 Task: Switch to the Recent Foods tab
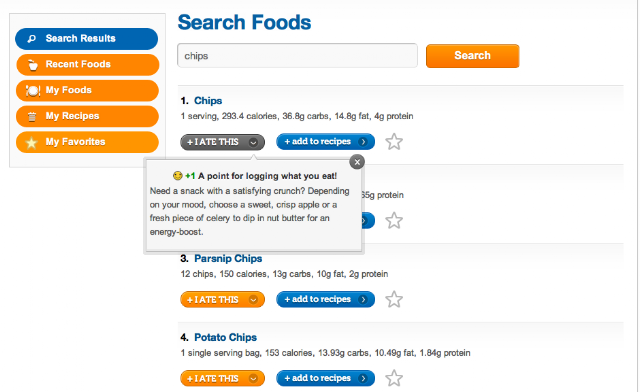pyautogui.click(x=87, y=65)
